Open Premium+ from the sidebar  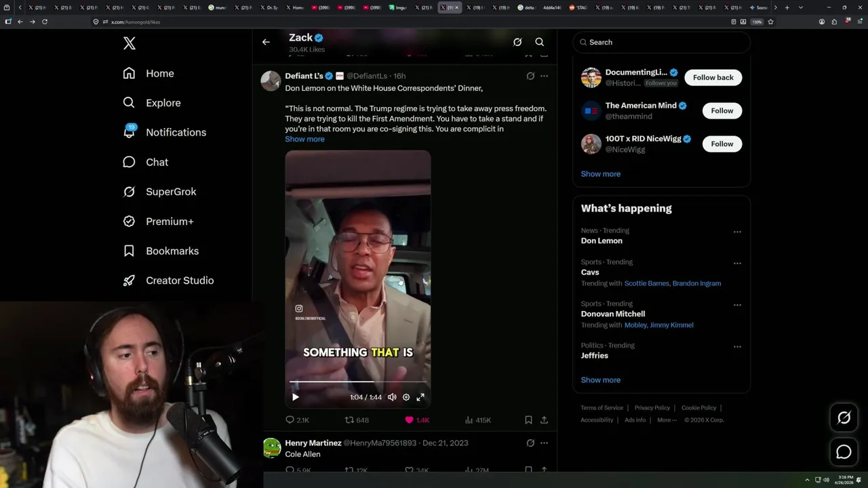159,221
